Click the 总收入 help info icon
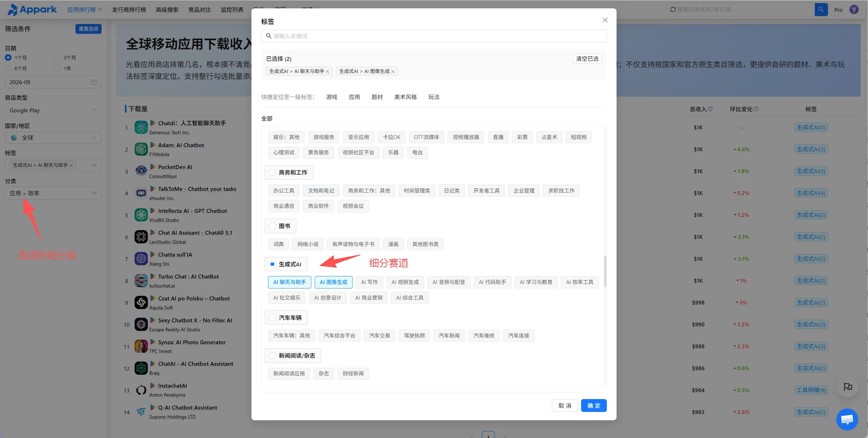The width and height of the screenshot is (868, 438). tap(710, 109)
